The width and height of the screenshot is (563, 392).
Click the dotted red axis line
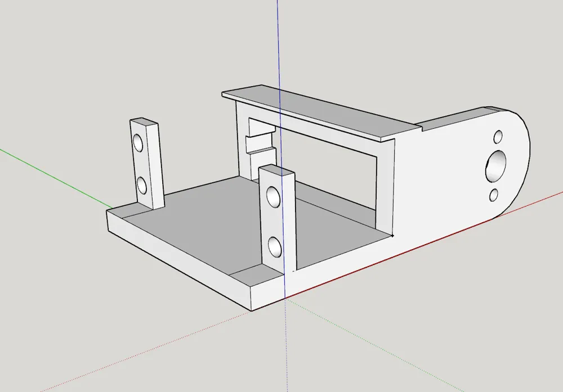[144, 352]
